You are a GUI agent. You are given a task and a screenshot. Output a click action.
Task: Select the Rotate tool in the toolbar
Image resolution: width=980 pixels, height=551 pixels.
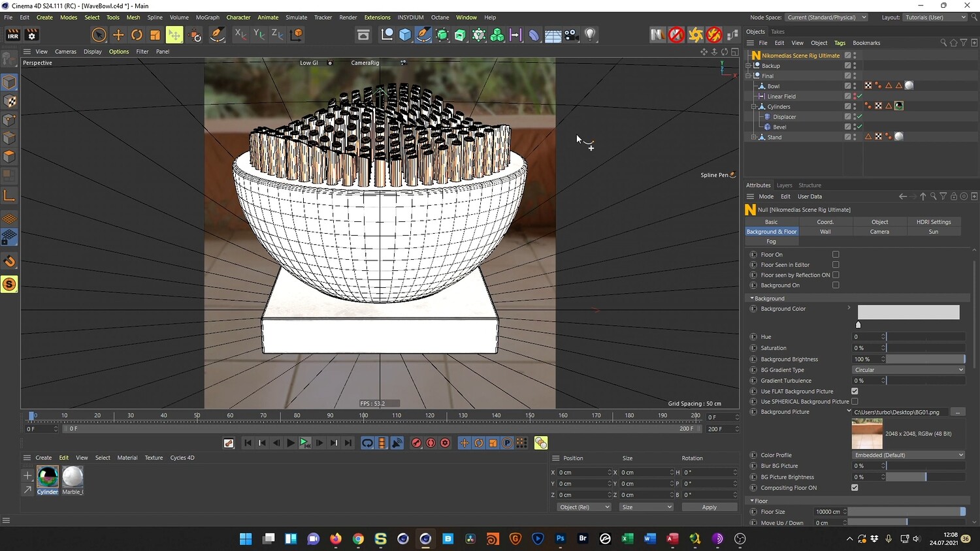point(137,35)
